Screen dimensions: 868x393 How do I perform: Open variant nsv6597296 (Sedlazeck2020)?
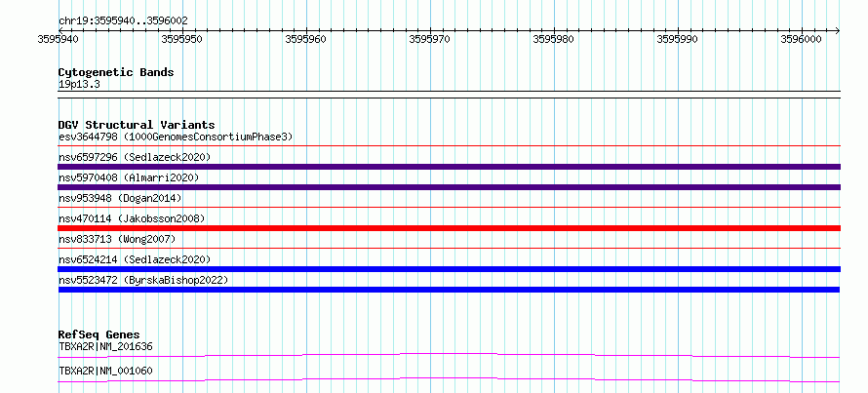click(x=135, y=157)
